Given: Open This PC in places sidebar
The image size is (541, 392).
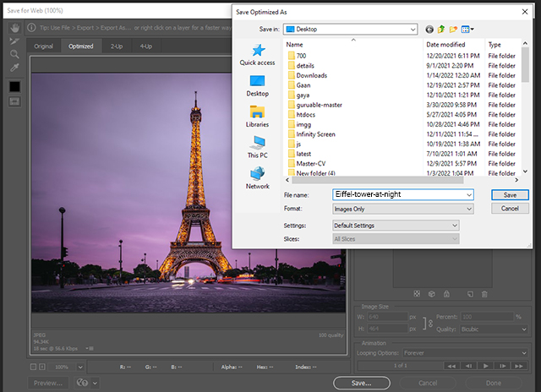Looking at the screenshot, I should [257, 147].
